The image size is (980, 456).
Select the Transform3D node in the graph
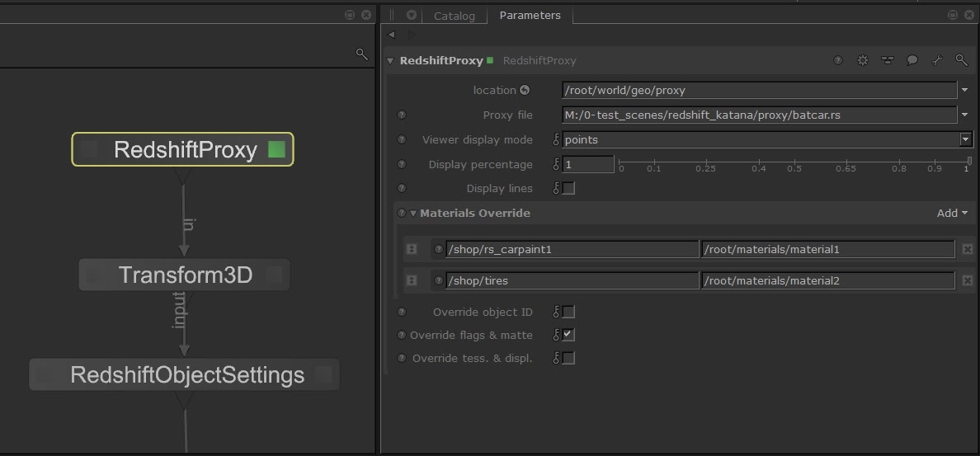[185, 275]
